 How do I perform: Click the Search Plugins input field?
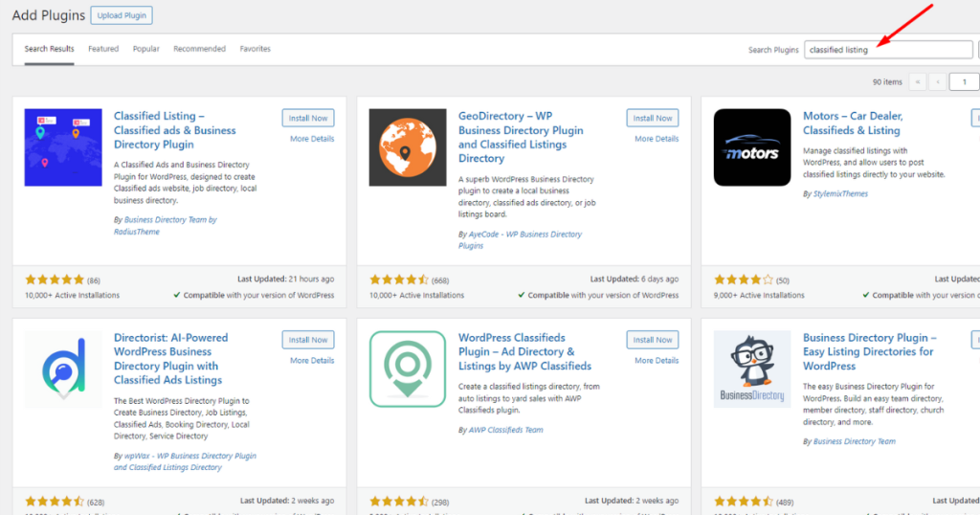[888, 50]
